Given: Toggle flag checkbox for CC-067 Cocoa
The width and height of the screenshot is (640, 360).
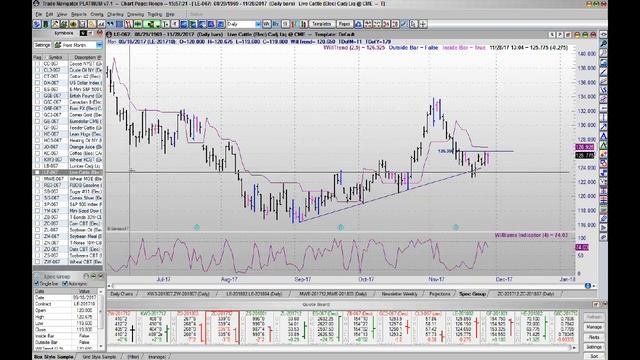Looking at the screenshot, I should coord(38,64).
